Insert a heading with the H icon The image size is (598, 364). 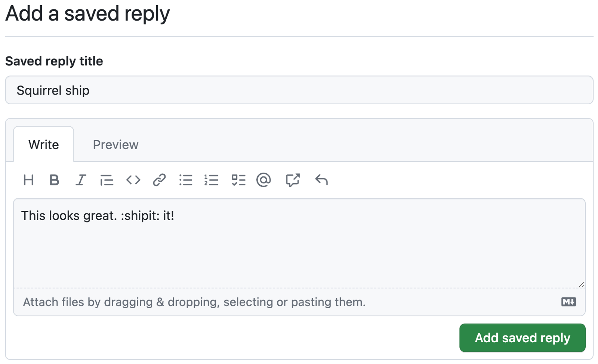pos(28,180)
